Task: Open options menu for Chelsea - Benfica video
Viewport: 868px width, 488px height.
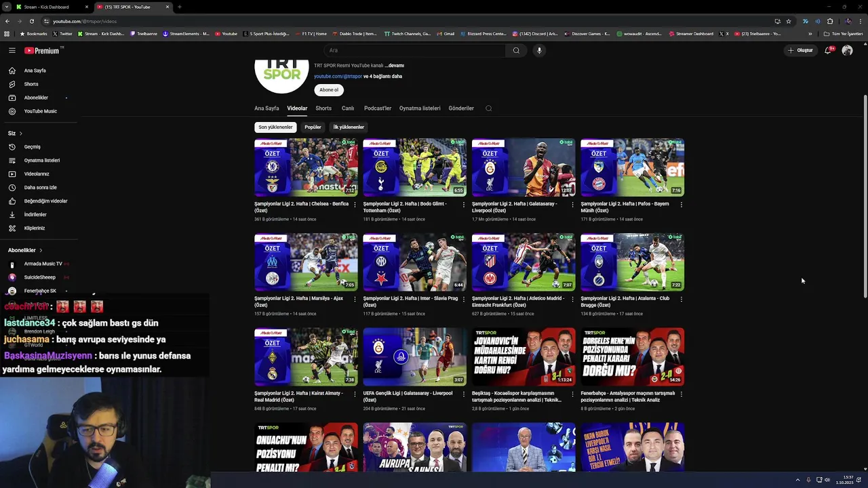Action: pyautogui.click(x=355, y=204)
